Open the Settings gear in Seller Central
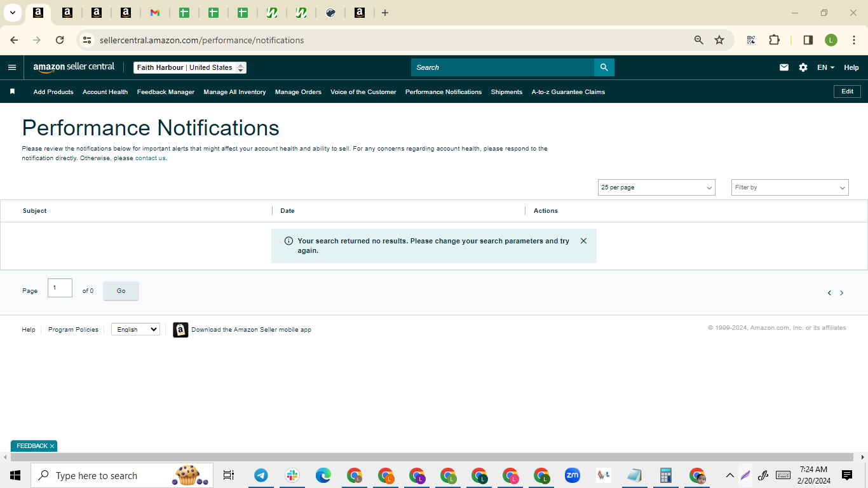The height and width of the screenshot is (488, 868). (x=803, y=67)
